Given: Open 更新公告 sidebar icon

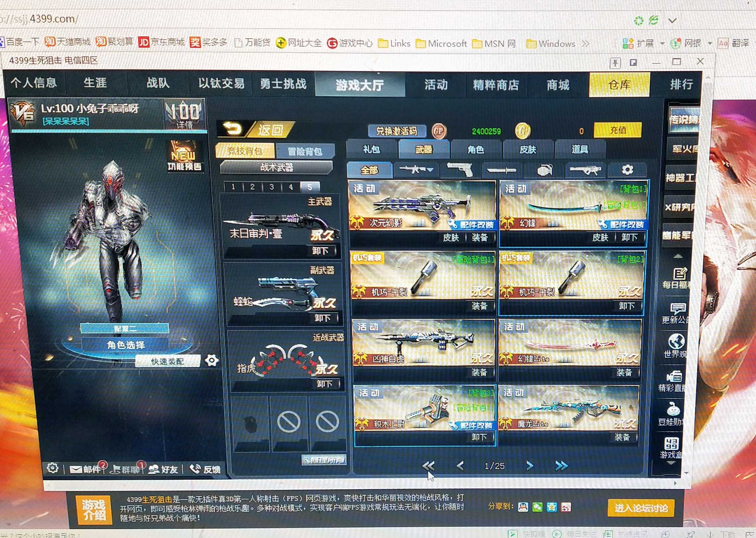Looking at the screenshot, I should (677, 313).
